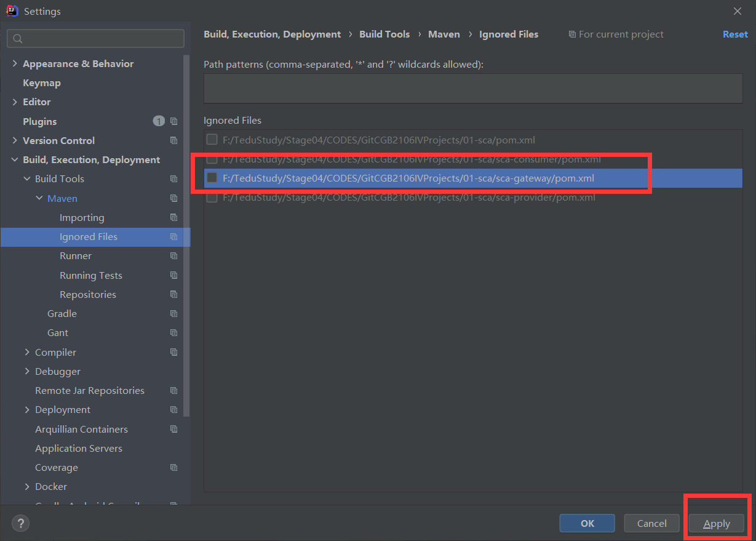This screenshot has width=756, height=541.
Task: Collapse the Build Tools node
Action: tap(27, 178)
